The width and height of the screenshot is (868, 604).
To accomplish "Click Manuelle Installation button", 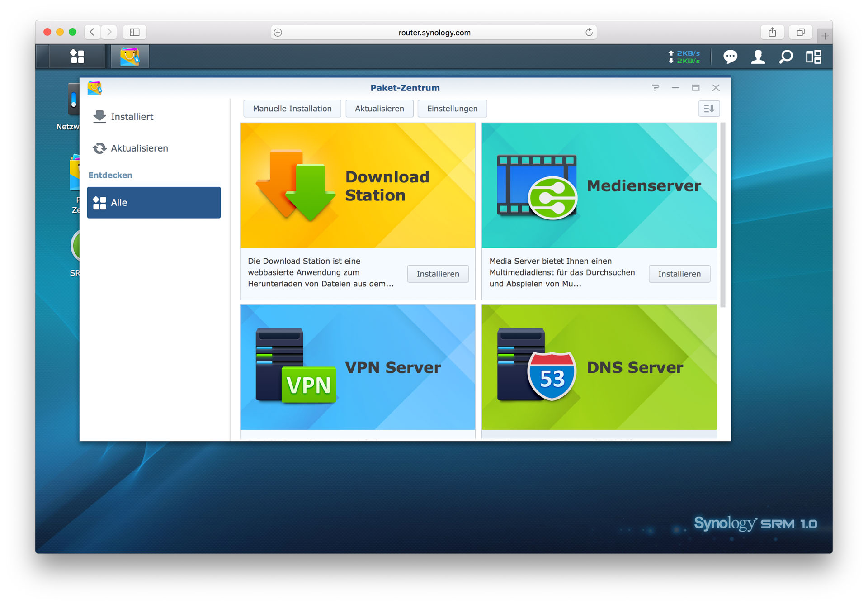I will 292,109.
